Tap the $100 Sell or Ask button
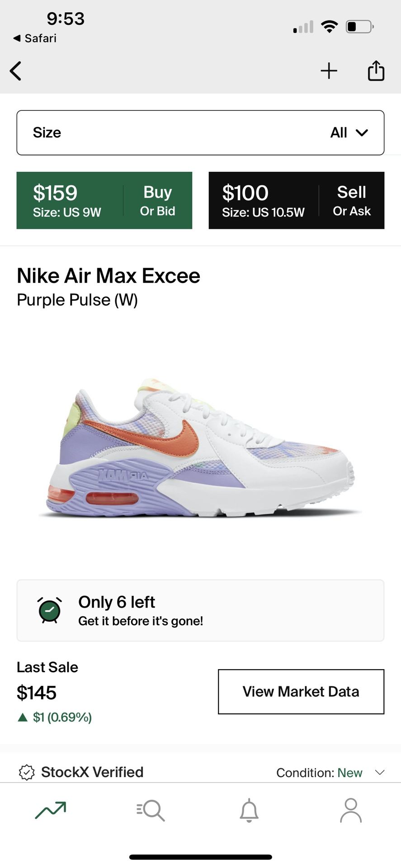 pyautogui.click(x=297, y=200)
